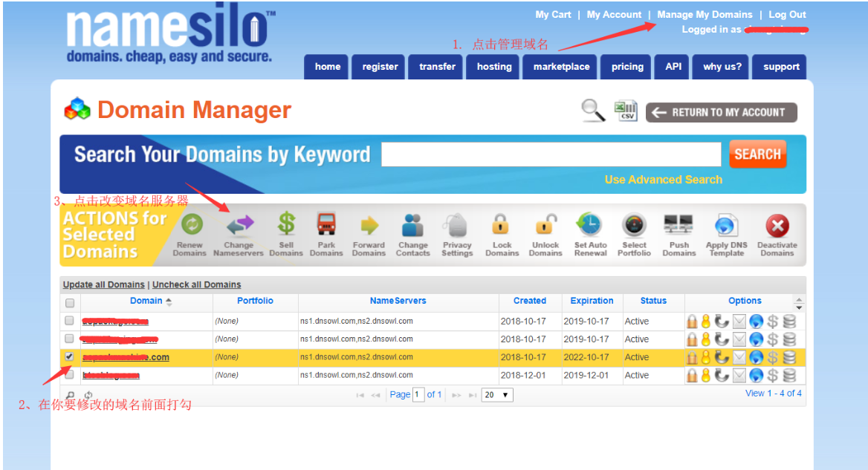The height and width of the screenshot is (470, 868).
Task: Click the magnifying glass search icon
Action: coord(593,111)
